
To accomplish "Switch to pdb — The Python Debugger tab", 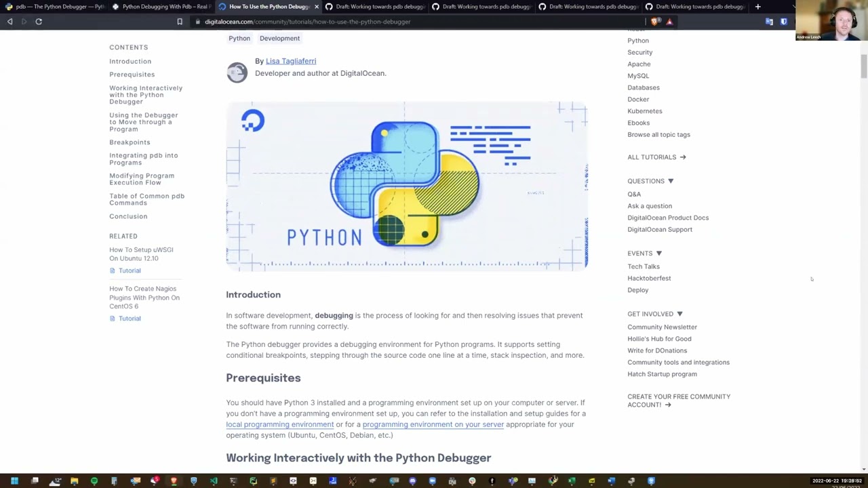I will tap(54, 7).
